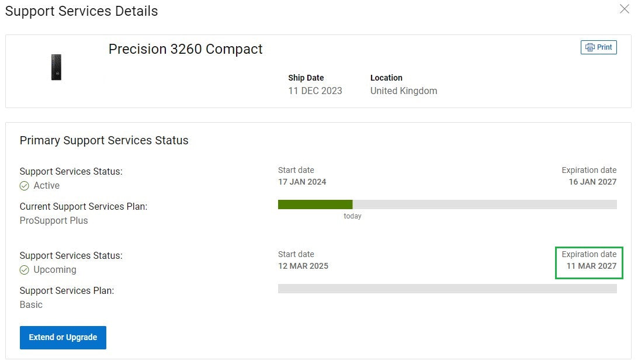Click the green portion of ProSupport progress bar
The width and height of the screenshot is (638, 364).
coord(315,204)
